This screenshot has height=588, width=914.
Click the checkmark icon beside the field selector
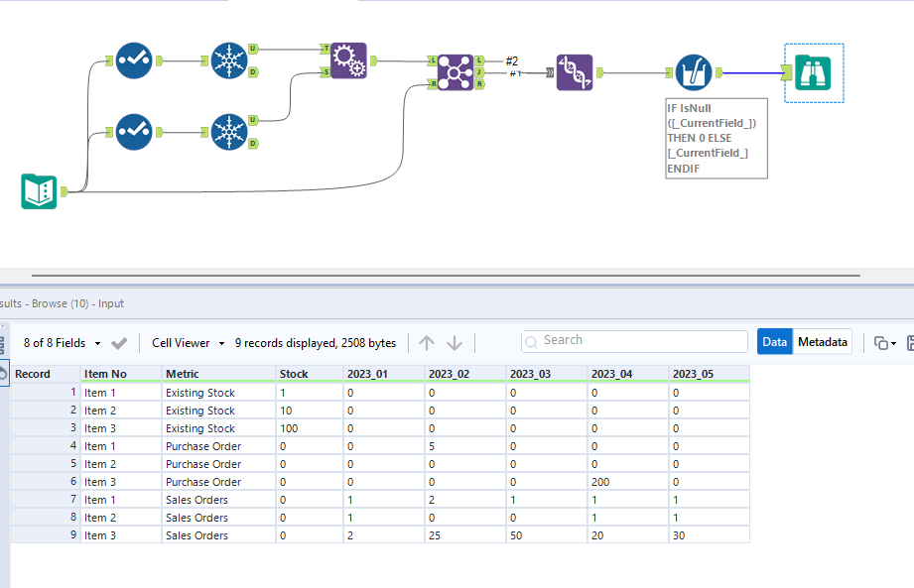tap(118, 340)
